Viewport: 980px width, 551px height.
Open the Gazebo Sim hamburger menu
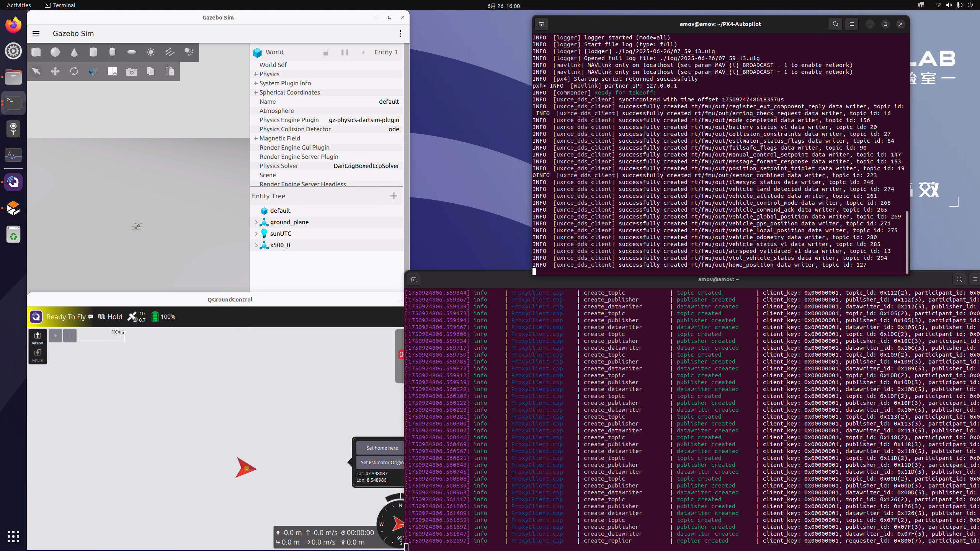[36, 34]
